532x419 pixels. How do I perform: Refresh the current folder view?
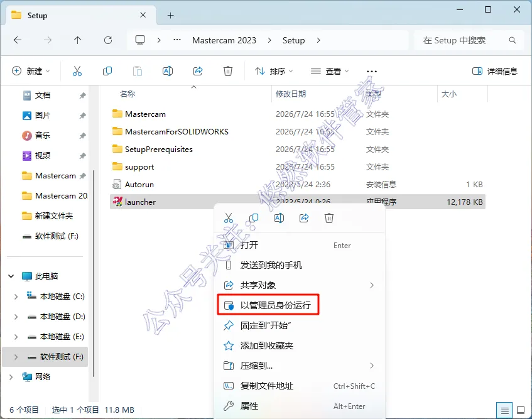click(108, 40)
